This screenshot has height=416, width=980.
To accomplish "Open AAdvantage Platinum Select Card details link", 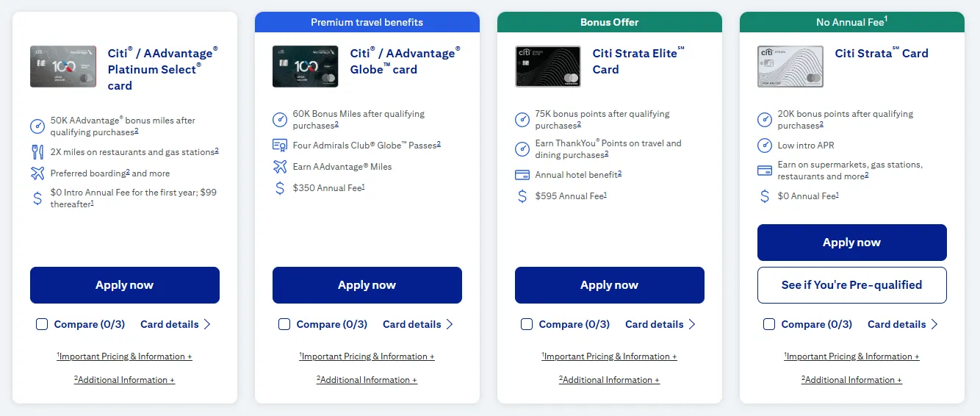I will click(x=175, y=324).
